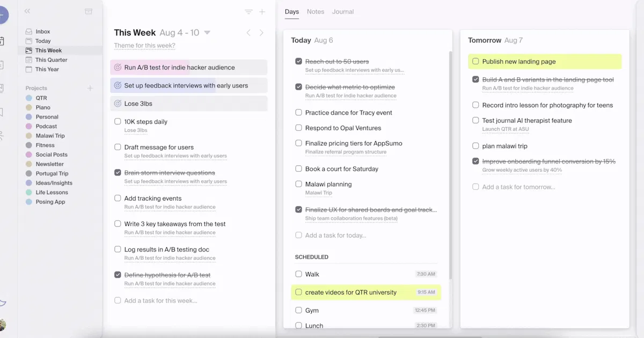Check off Practice dance for Tracy event
The image size is (644, 338).
[298, 113]
